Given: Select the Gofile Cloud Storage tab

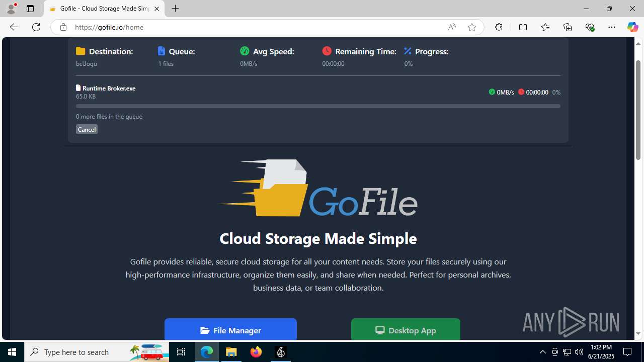Looking at the screenshot, I should coord(104,9).
